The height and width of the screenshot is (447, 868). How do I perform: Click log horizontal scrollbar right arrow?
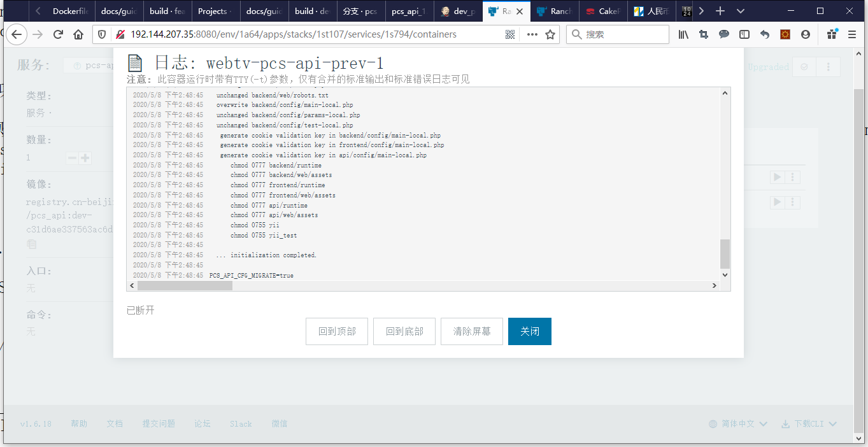pos(715,286)
